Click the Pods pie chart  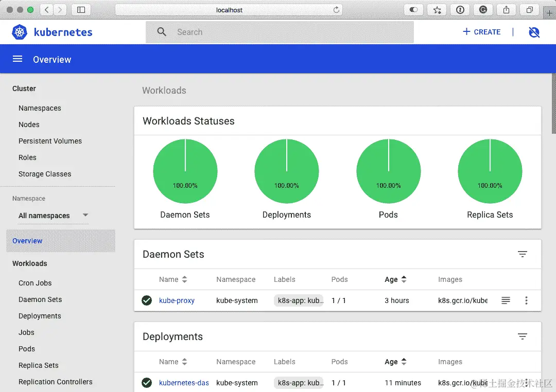coord(388,171)
